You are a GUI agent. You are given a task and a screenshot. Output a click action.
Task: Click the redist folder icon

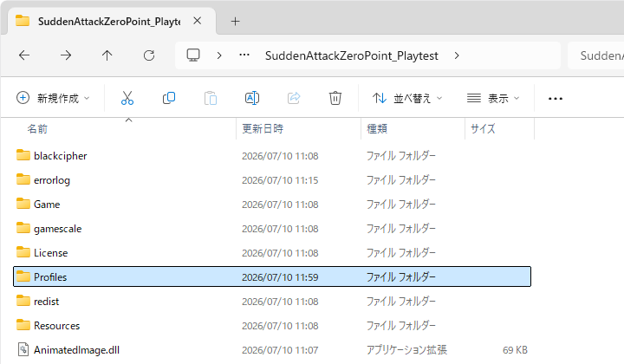click(x=23, y=301)
